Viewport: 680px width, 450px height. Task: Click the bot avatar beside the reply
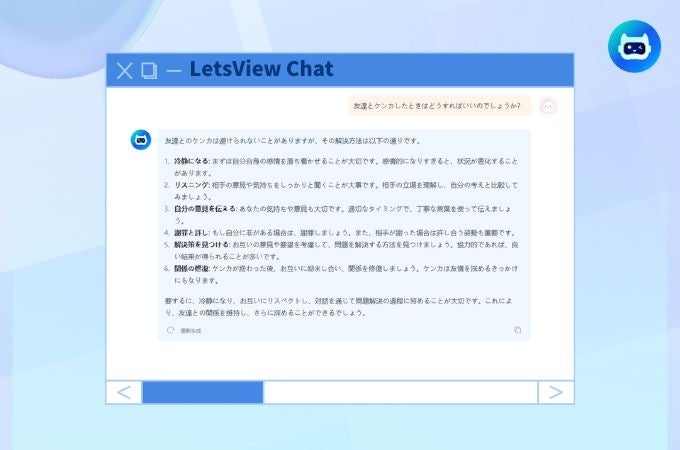coord(141,140)
